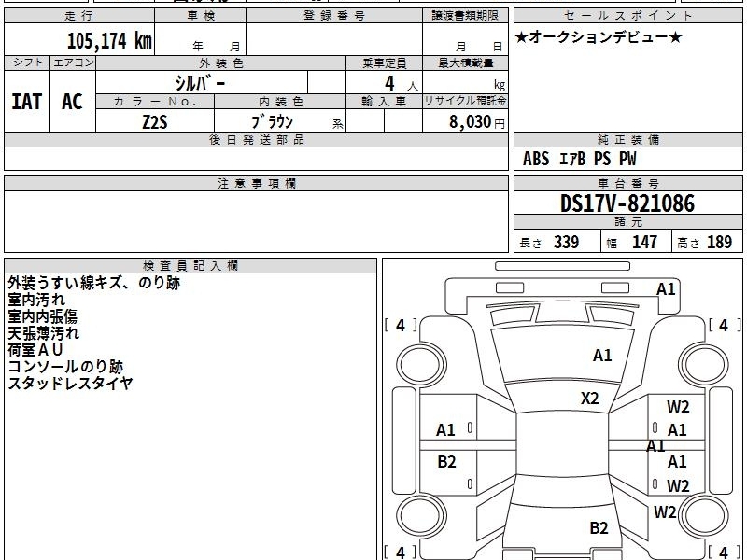Select PW in the equipment list

(627, 159)
